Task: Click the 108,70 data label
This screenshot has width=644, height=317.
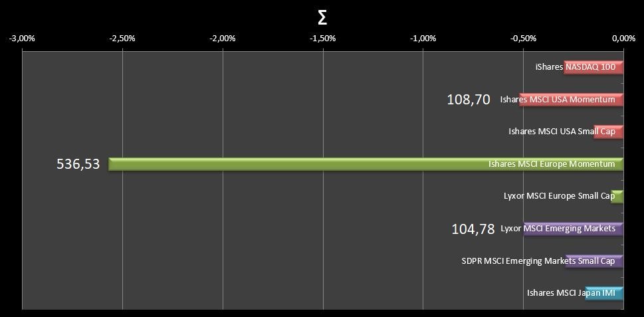Action: click(x=469, y=100)
